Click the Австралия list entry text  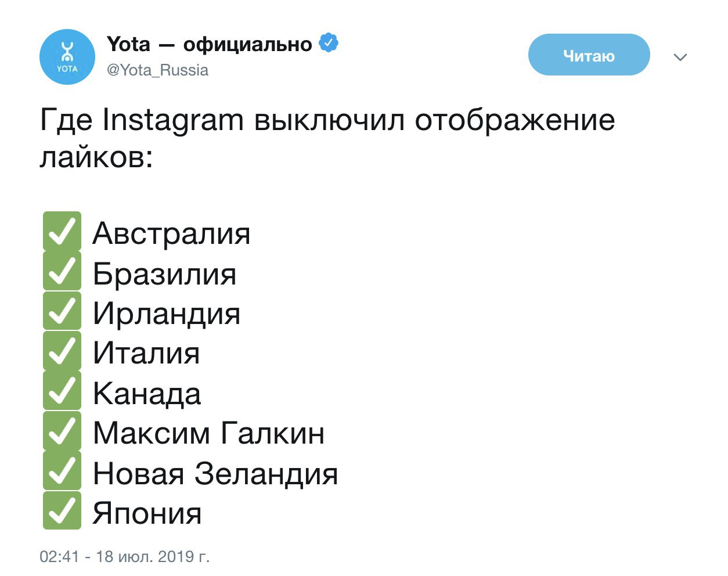point(171,233)
